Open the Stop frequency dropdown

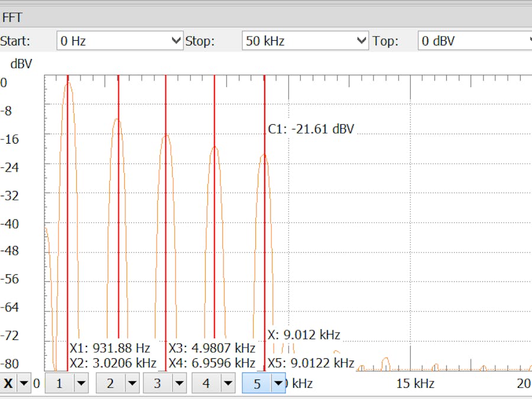361,41
